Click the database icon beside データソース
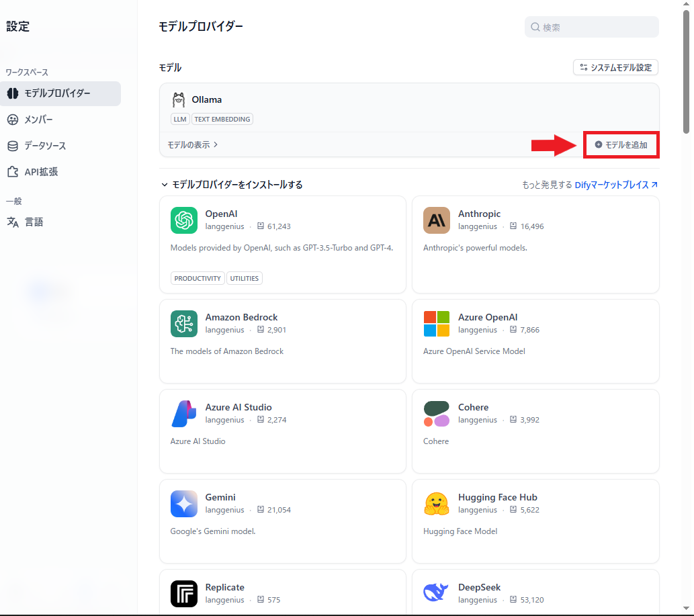Screen dimensions: 694x616 click(13, 146)
